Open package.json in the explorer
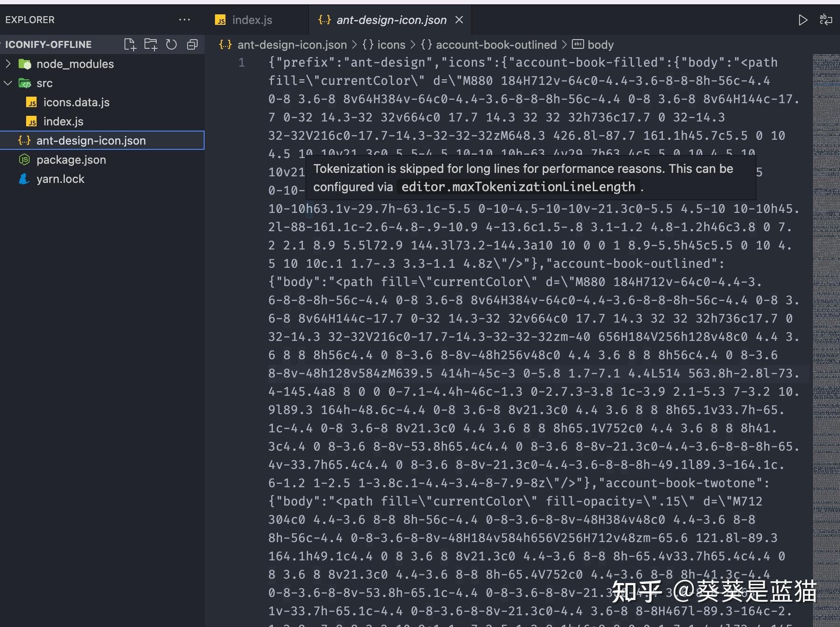Viewport: 840px width, 627px height. tap(71, 160)
